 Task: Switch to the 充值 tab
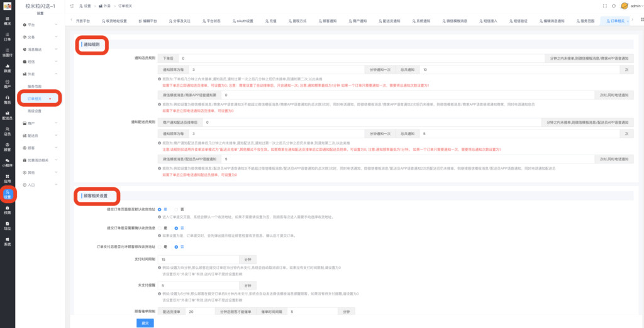pos(272,21)
